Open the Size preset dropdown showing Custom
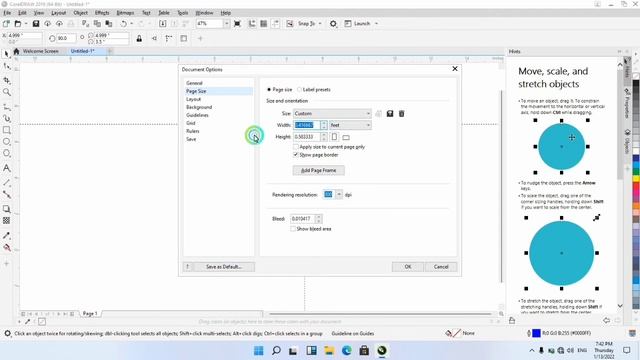The width and height of the screenshot is (640, 360). [x=332, y=113]
